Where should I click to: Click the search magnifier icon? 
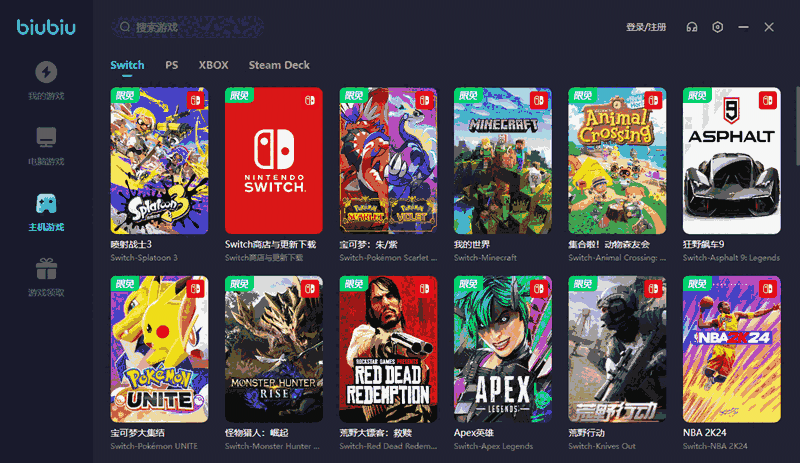tap(124, 27)
